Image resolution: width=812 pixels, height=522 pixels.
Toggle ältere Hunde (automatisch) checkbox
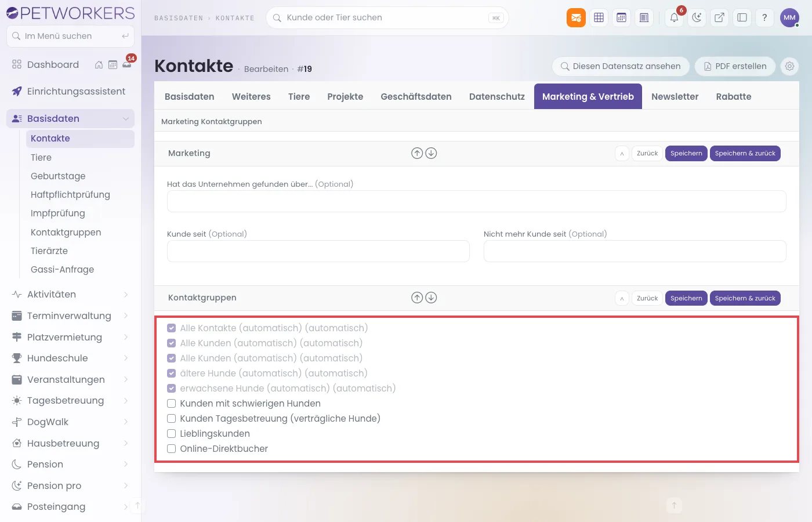[172, 373]
